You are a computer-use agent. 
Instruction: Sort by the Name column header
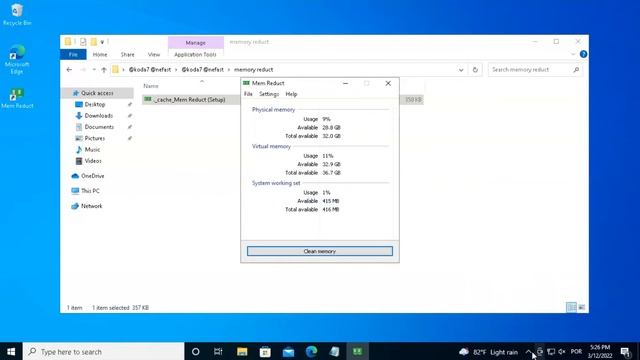(x=151, y=86)
